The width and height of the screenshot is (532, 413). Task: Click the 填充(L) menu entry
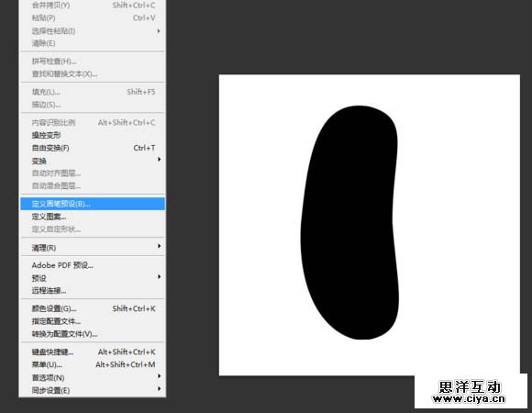coord(93,92)
